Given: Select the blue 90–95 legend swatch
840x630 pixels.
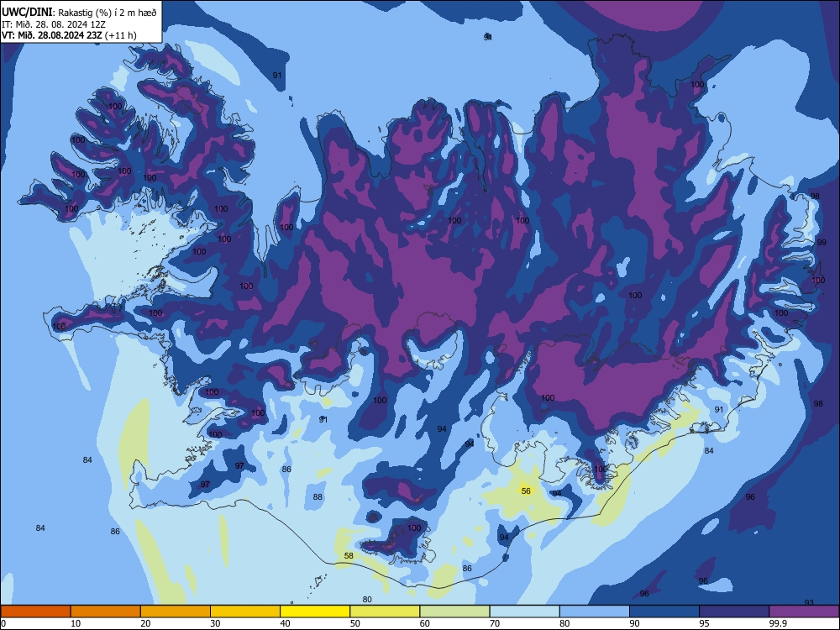Looking at the screenshot, I should [x=664, y=612].
